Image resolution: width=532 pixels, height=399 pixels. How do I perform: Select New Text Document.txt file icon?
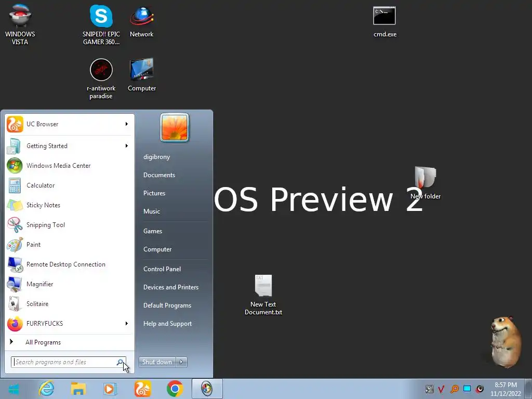point(263,295)
